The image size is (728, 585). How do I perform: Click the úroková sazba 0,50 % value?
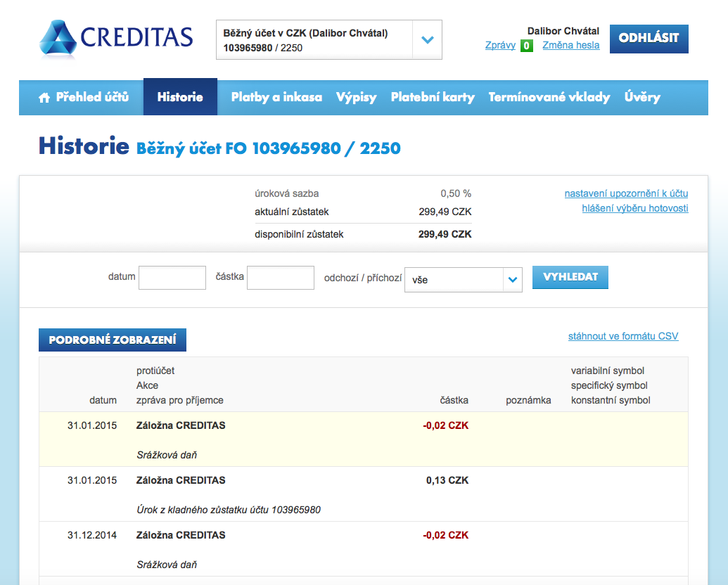coord(456,193)
